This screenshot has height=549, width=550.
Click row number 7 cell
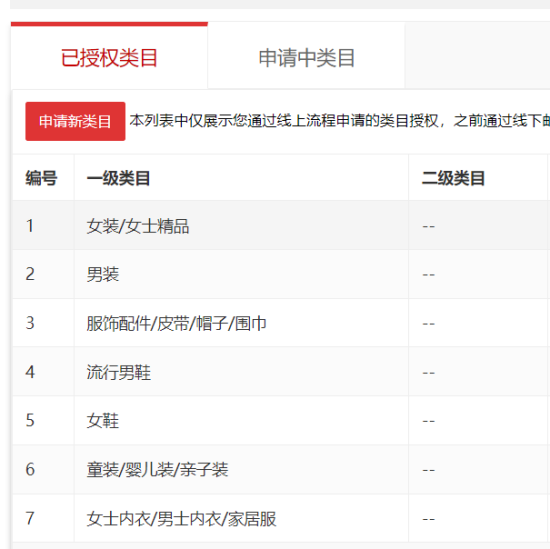(x=43, y=518)
